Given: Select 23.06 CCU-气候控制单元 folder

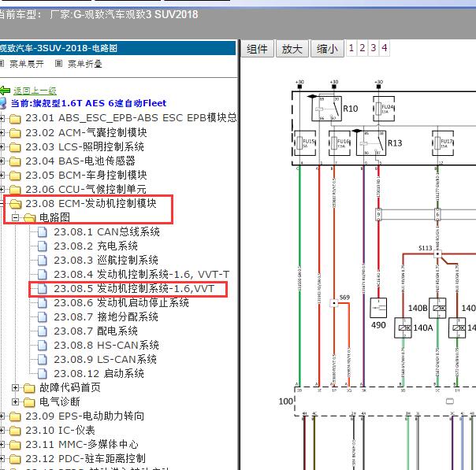Looking at the screenshot, I should (86, 189).
